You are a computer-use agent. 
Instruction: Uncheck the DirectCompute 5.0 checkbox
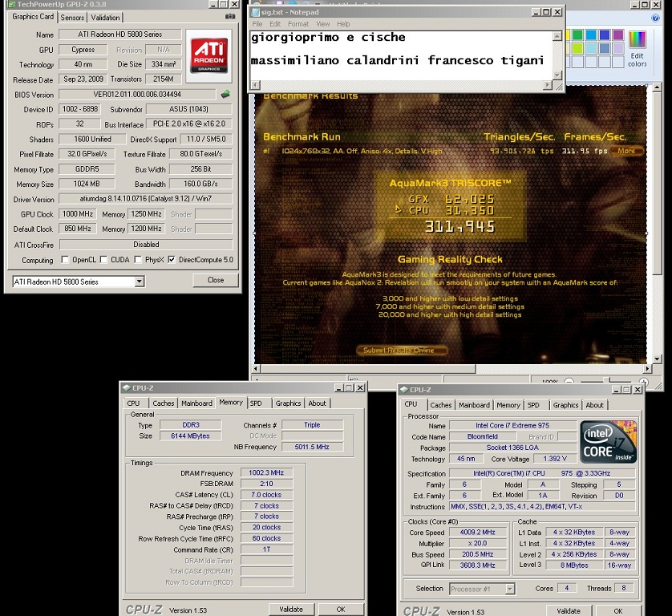click(172, 259)
